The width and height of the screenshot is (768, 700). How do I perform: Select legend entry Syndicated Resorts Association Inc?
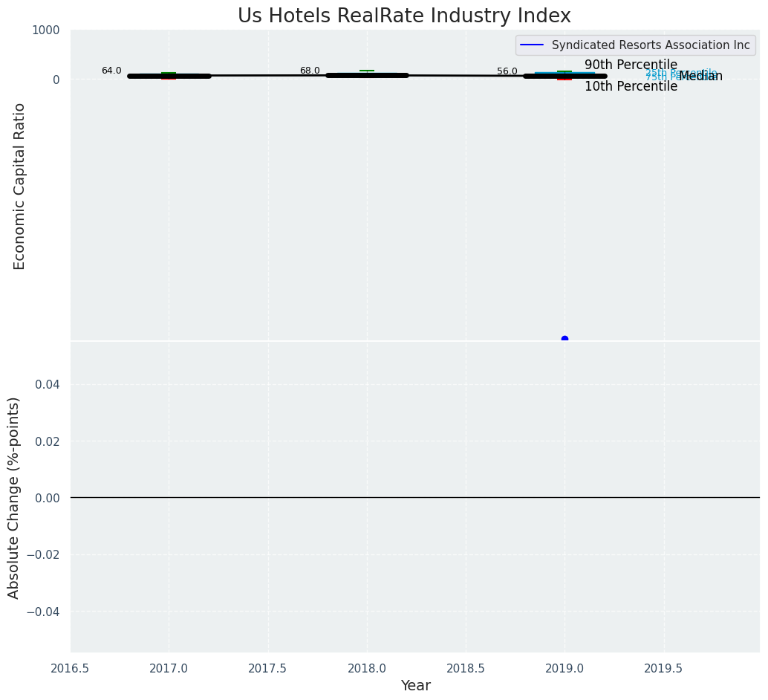click(650, 45)
